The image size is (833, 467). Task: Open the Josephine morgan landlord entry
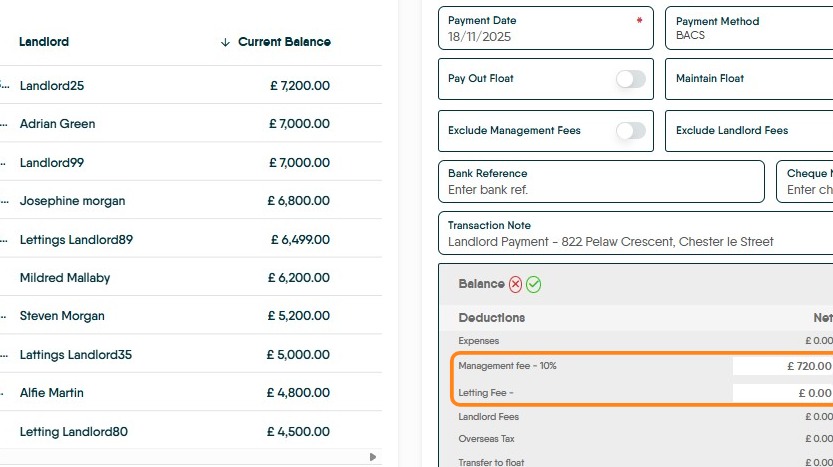[73, 201]
